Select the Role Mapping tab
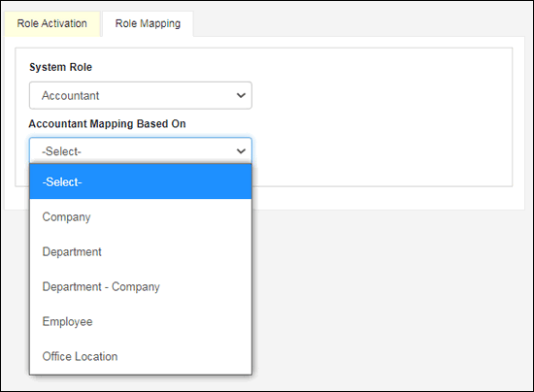 (148, 23)
